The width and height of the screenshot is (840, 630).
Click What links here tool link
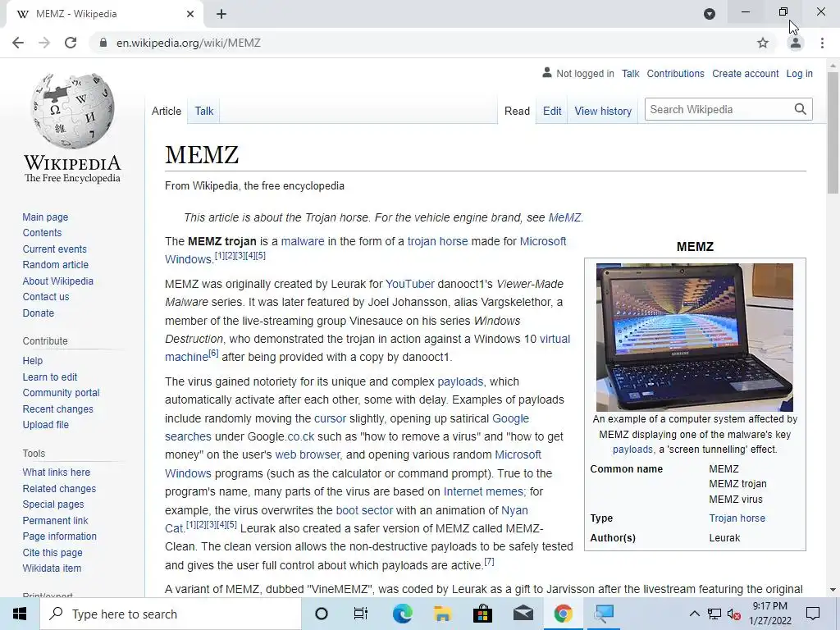tap(57, 472)
